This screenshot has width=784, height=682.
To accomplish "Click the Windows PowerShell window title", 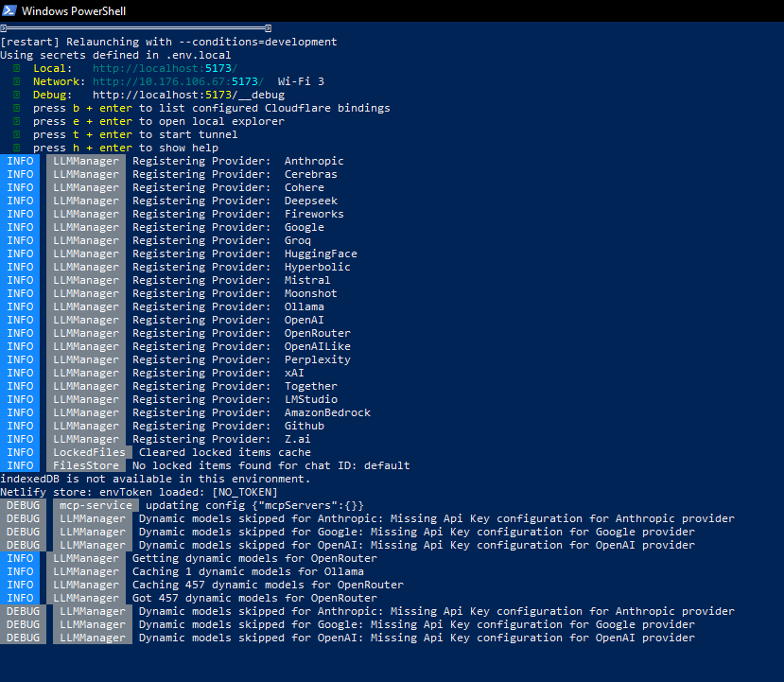I will (74, 11).
